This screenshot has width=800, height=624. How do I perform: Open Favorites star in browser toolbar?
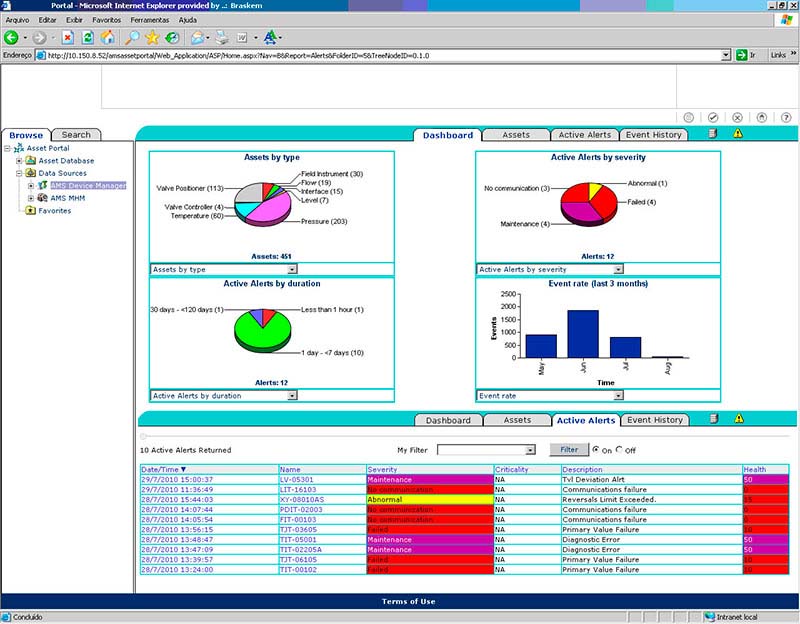point(152,37)
